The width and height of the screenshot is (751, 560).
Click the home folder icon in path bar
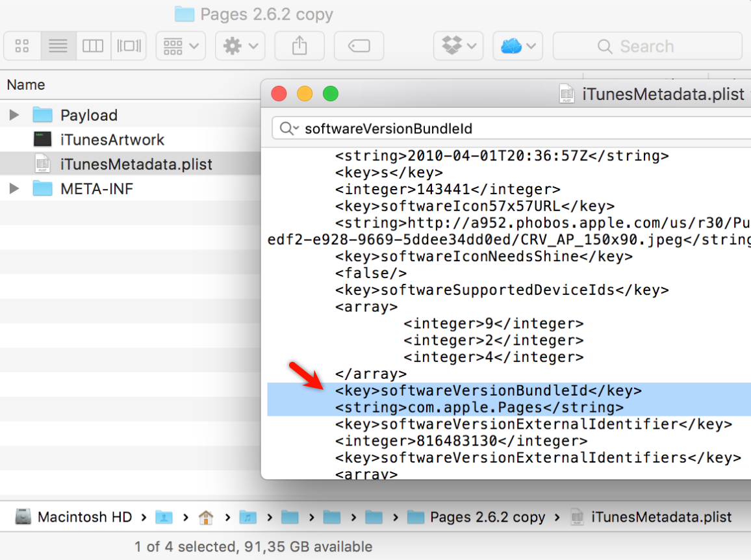pyautogui.click(x=206, y=517)
